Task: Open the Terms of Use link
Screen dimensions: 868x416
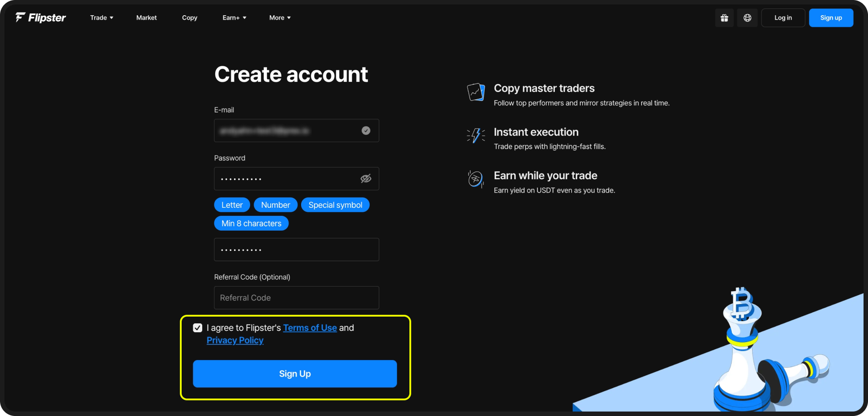Action: tap(310, 328)
